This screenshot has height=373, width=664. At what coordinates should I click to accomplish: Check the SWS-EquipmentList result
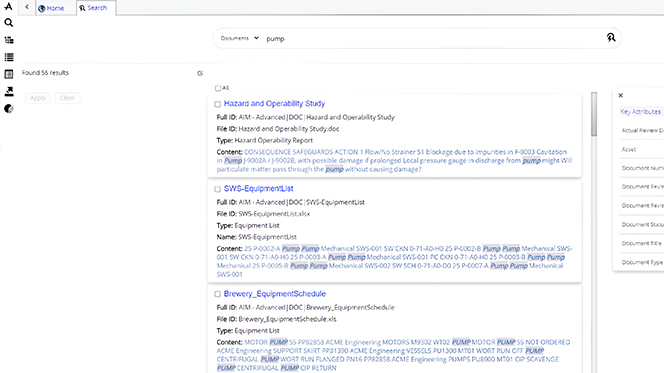pos(217,189)
